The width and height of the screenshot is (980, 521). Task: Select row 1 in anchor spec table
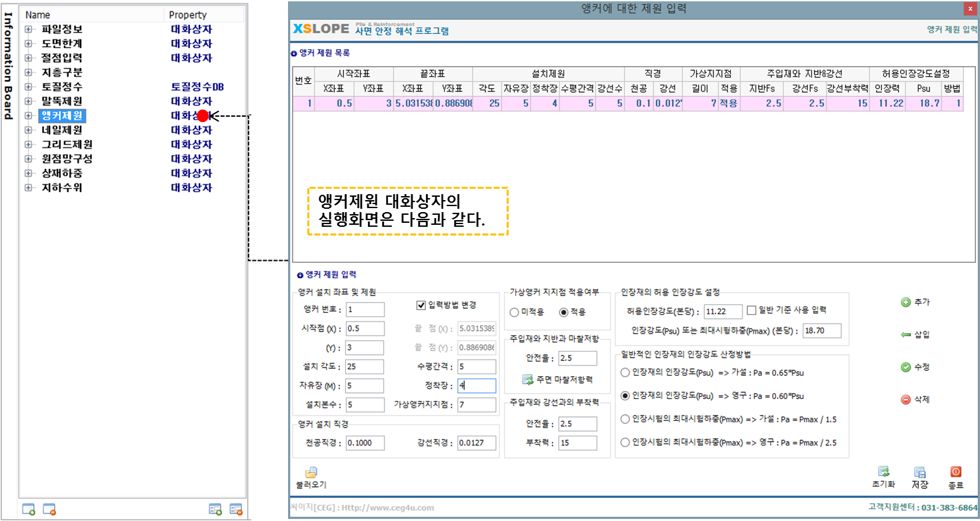coord(627,103)
